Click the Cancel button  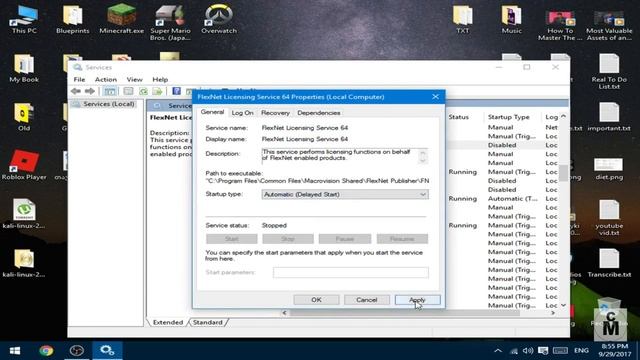367,300
